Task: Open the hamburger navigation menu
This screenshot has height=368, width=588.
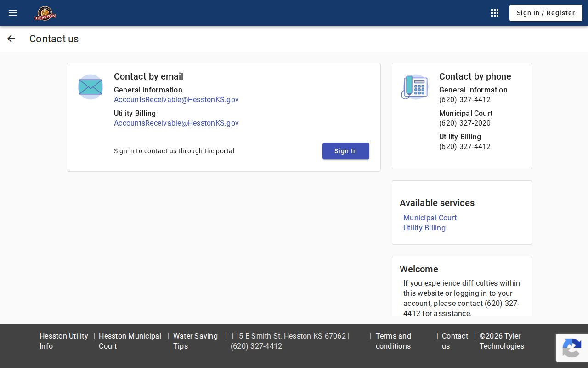Action: (x=13, y=13)
